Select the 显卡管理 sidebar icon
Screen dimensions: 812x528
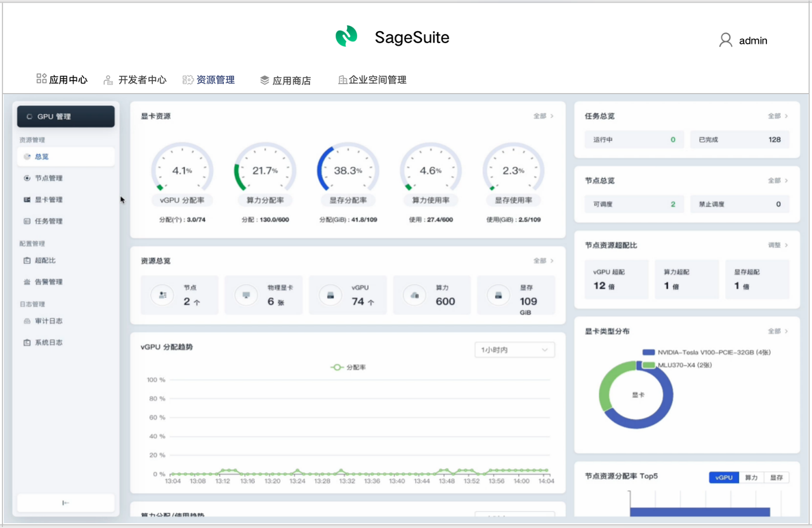tap(27, 200)
